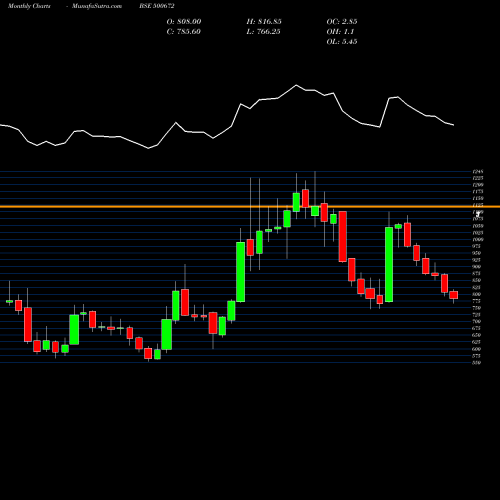This screenshot has height=500, width=500.
Task: Open the MunafaSutra.com watermark label
Action: (97, 6)
